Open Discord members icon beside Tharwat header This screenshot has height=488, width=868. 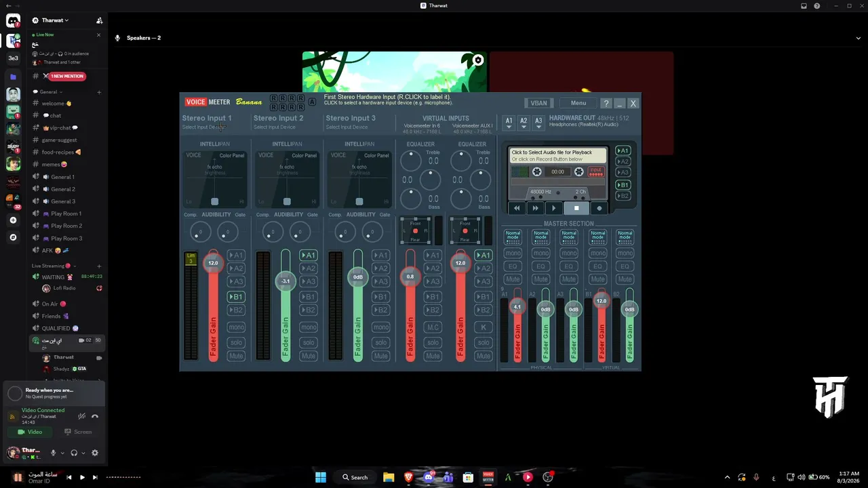[99, 20]
